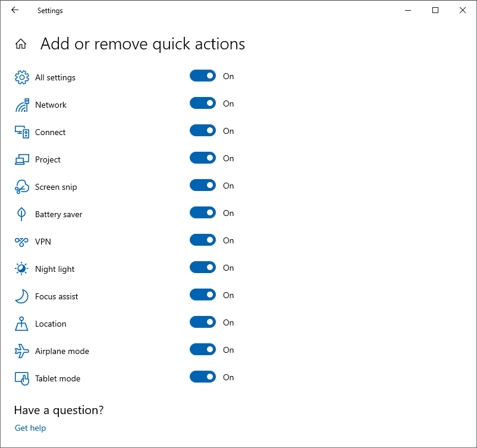This screenshot has height=448, width=477.
Task: Click the Connect devices icon
Action: [x=22, y=132]
